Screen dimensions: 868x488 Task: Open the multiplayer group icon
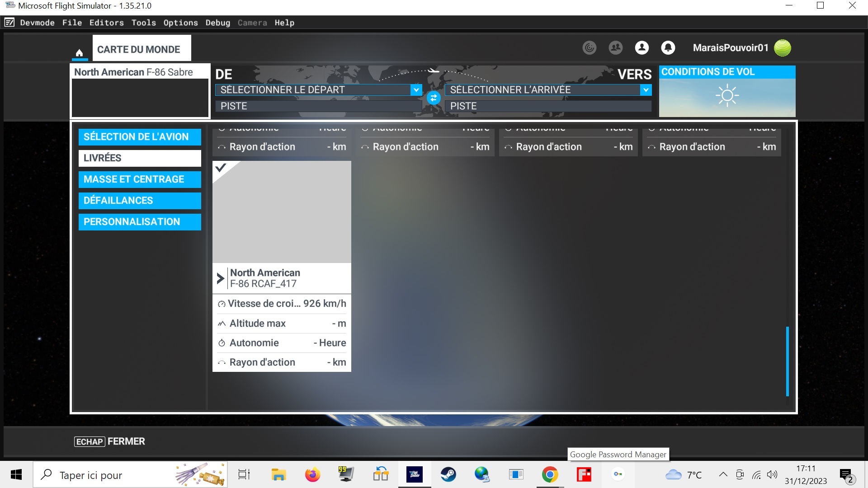coord(615,48)
